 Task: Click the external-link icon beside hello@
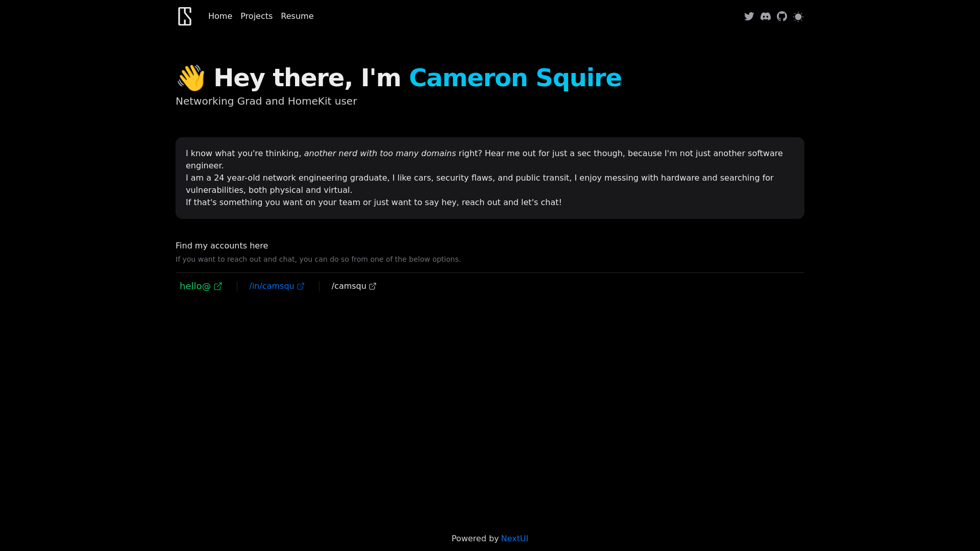[218, 286]
